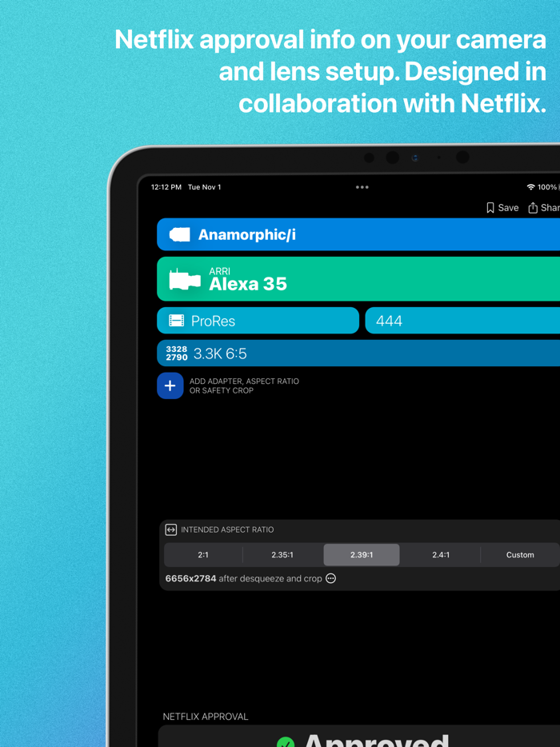Select the 2.39:1 aspect ratio segment
The width and height of the screenshot is (560, 747).
coord(362,554)
